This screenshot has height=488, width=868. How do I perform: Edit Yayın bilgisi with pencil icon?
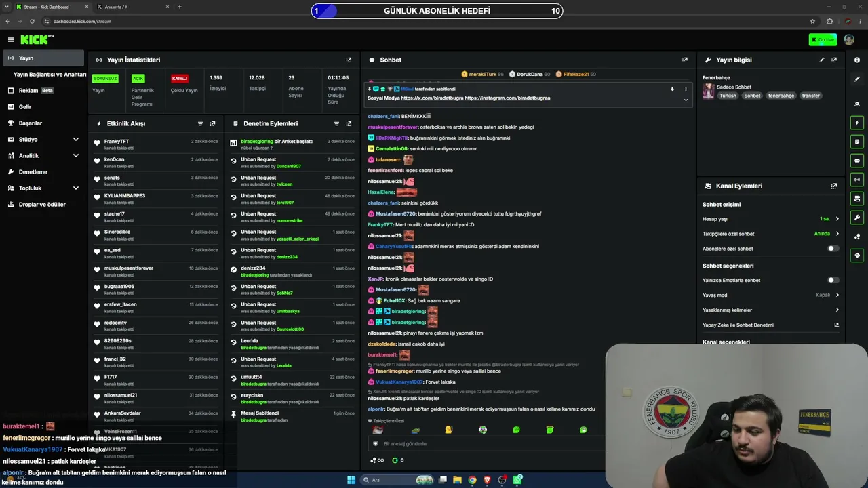tap(822, 60)
